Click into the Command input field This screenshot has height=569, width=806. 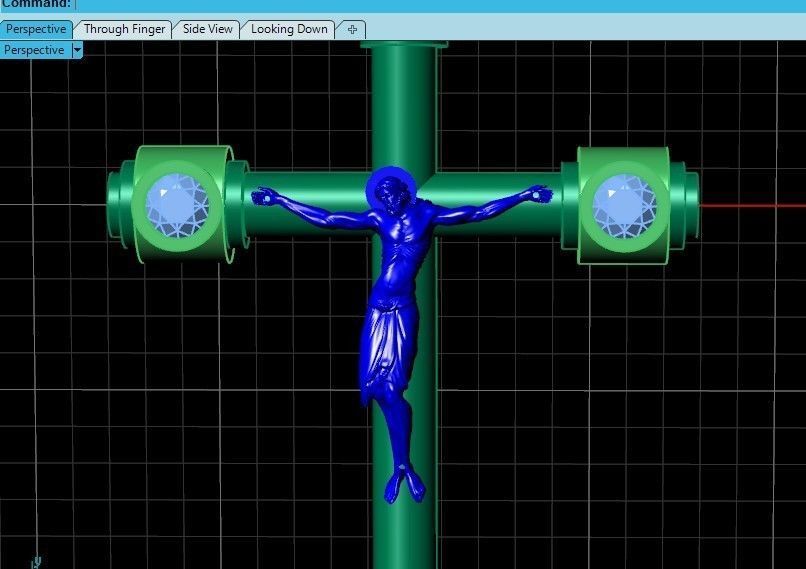pos(441,4)
